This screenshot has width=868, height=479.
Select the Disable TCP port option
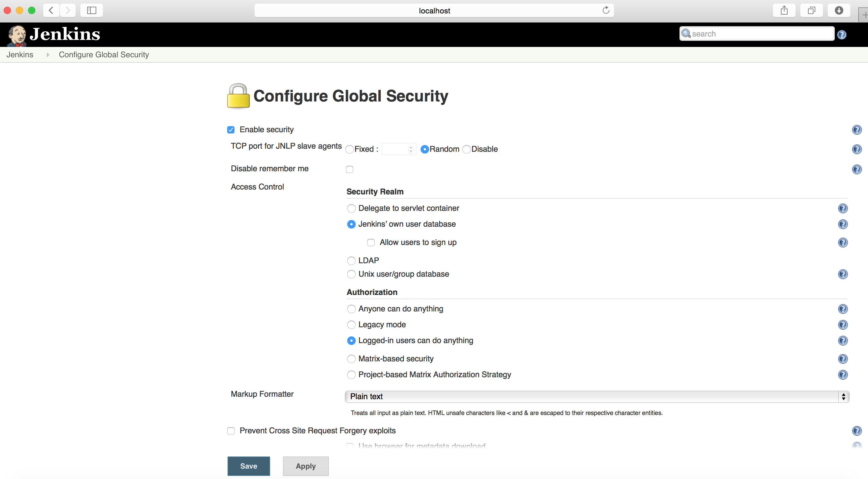tap(466, 149)
